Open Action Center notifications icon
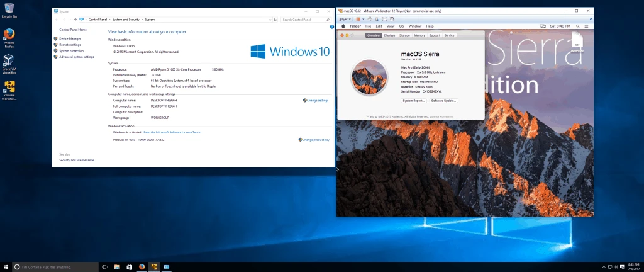Viewport: 644px width, 272px height. point(622,267)
